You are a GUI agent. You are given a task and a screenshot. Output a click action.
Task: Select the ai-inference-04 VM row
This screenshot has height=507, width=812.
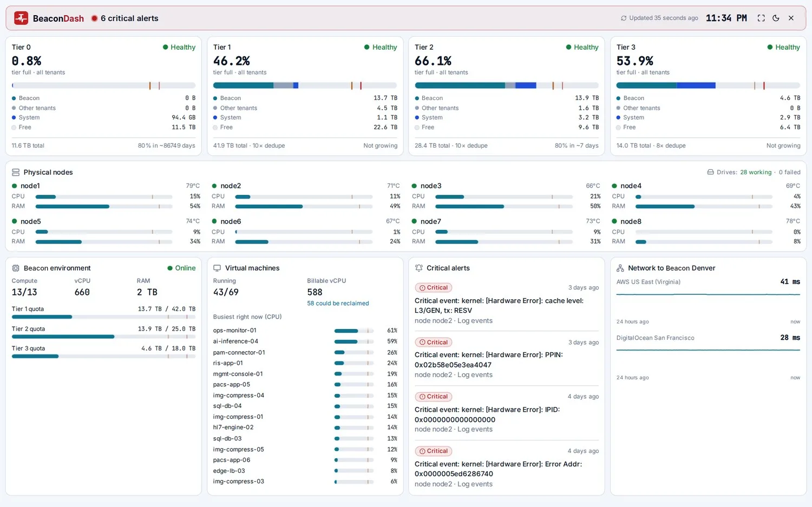point(305,341)
